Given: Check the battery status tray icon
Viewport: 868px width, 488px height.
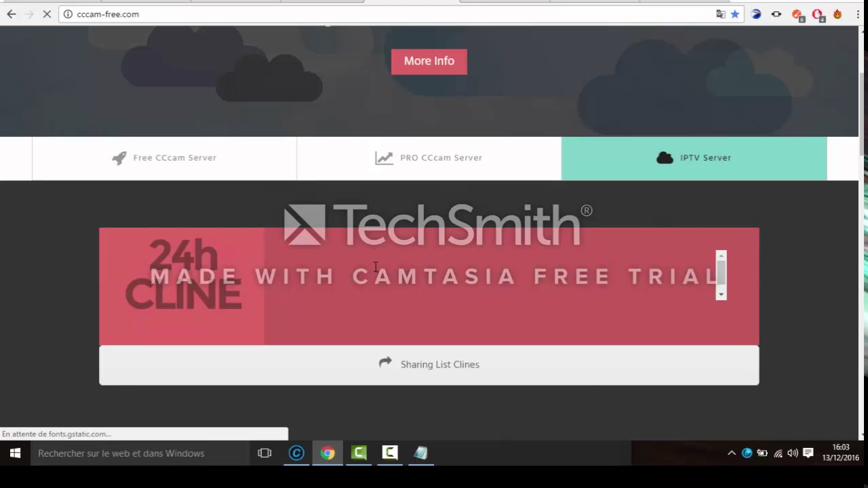Looking at the screenshot, I should click(762, 453).
